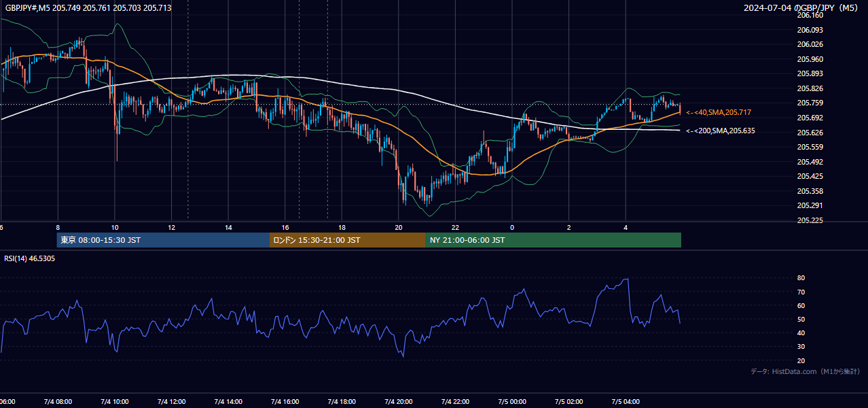The image size is (868, 408).
Task: Click hour tick 16 under the price chart
Action: [285, 228]
